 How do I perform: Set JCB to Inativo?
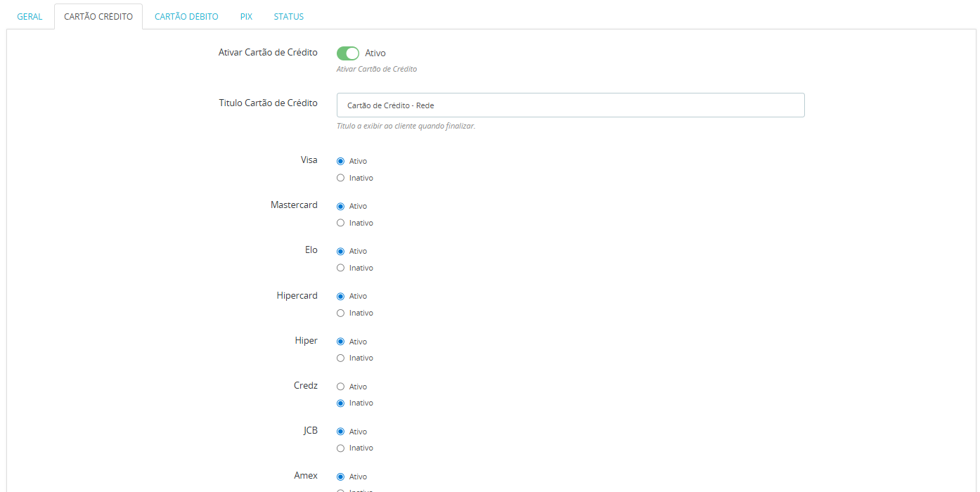(341, 448)
